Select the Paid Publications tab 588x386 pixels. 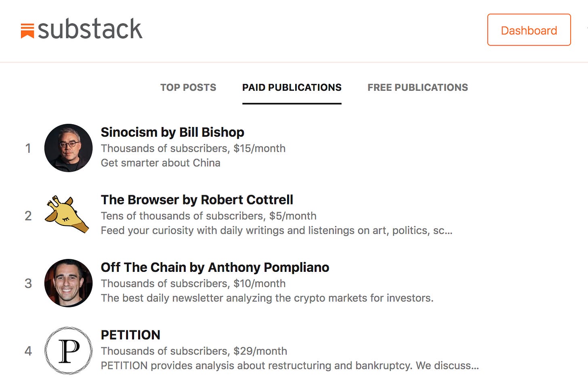292,88
